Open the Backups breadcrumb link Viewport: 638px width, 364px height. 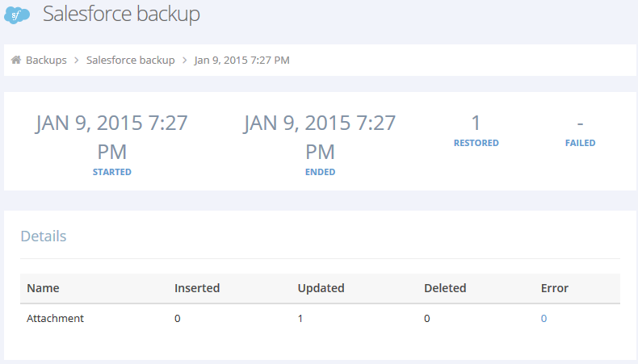point(46,61)
